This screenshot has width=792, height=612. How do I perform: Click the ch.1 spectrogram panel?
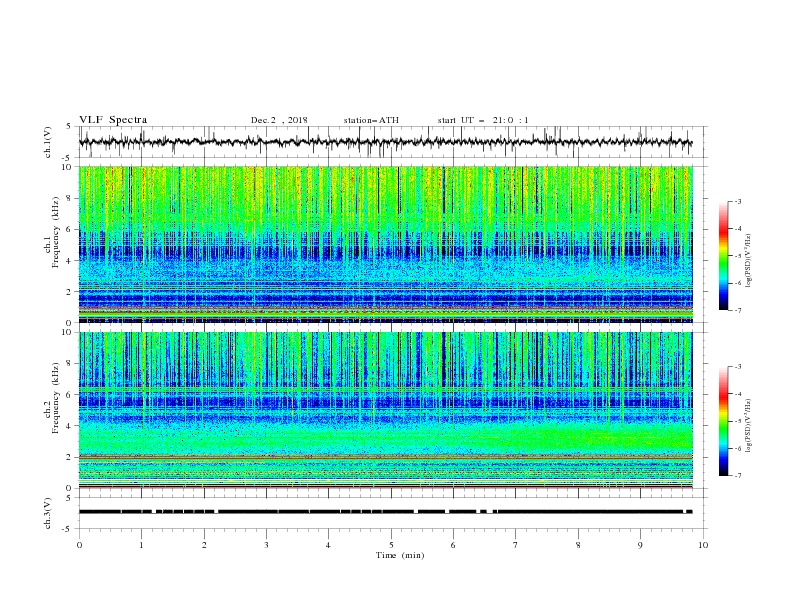[x=385, y=244]
